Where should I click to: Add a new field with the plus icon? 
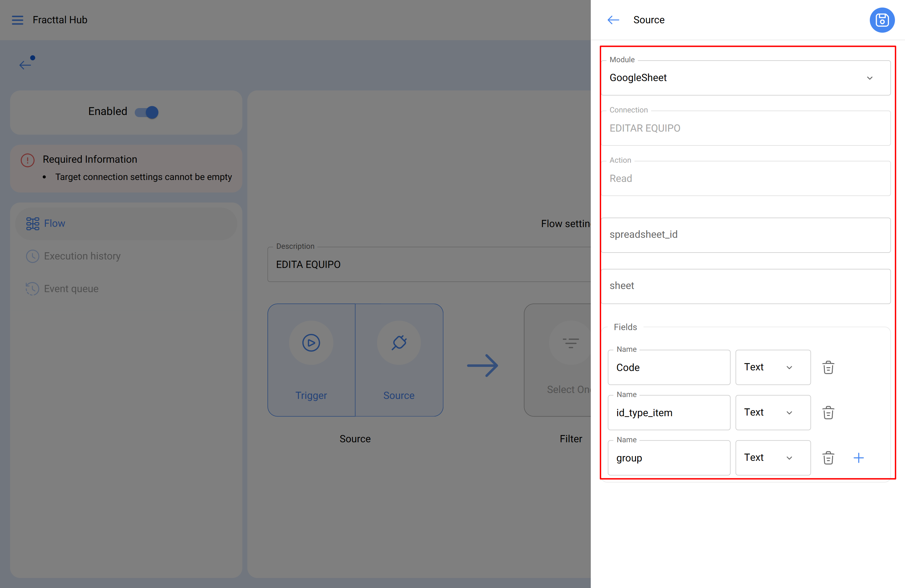858,458
